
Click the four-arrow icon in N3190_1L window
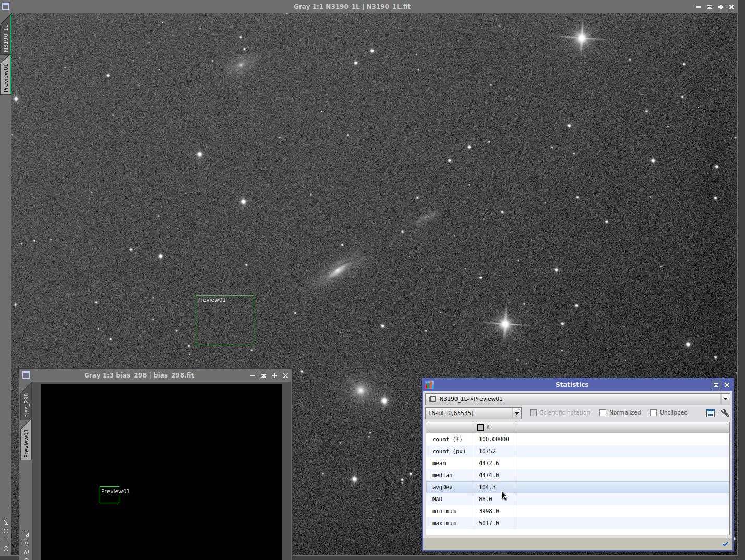click(6, 531)
